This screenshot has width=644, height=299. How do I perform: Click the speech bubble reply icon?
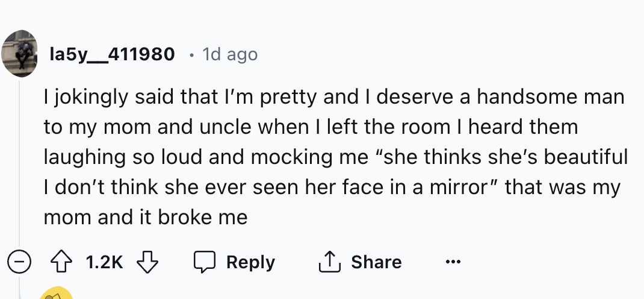click(x=203, y=262)
